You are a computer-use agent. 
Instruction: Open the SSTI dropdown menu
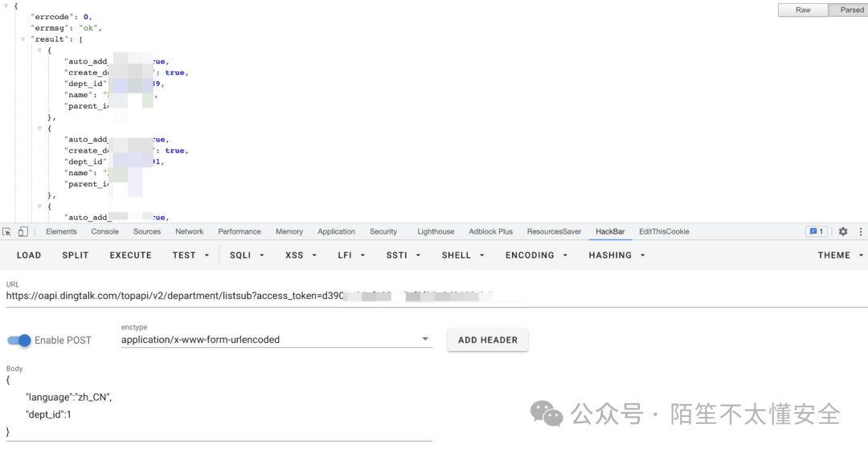coord(403,255)
